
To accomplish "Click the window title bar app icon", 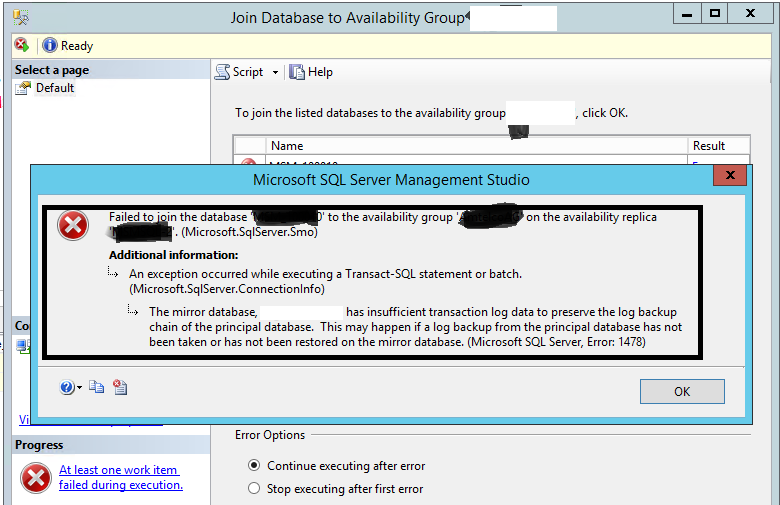I will coord(21,18).
